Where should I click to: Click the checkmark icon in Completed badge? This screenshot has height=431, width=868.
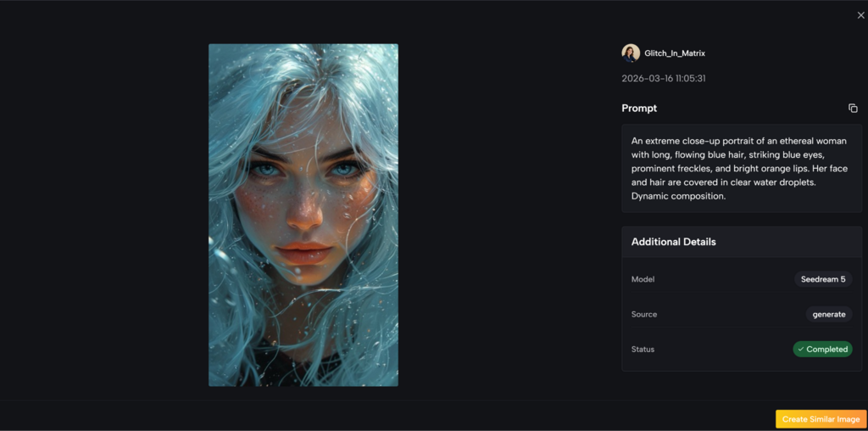tap(801, 350)
